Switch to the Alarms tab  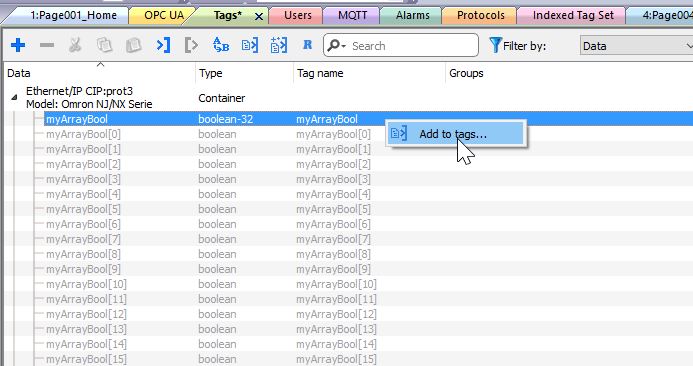(412, 15)
